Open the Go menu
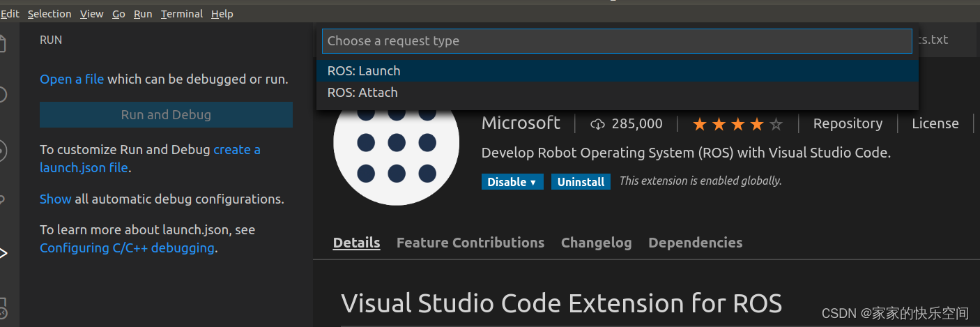 pyautogui.click(x=118, y=14)
